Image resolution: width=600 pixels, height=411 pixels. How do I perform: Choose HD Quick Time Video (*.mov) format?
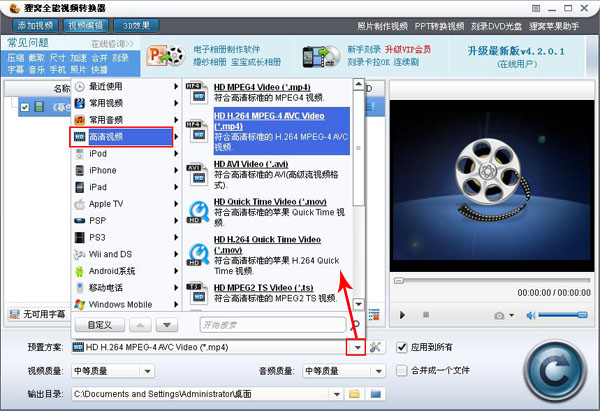point(267,212)
